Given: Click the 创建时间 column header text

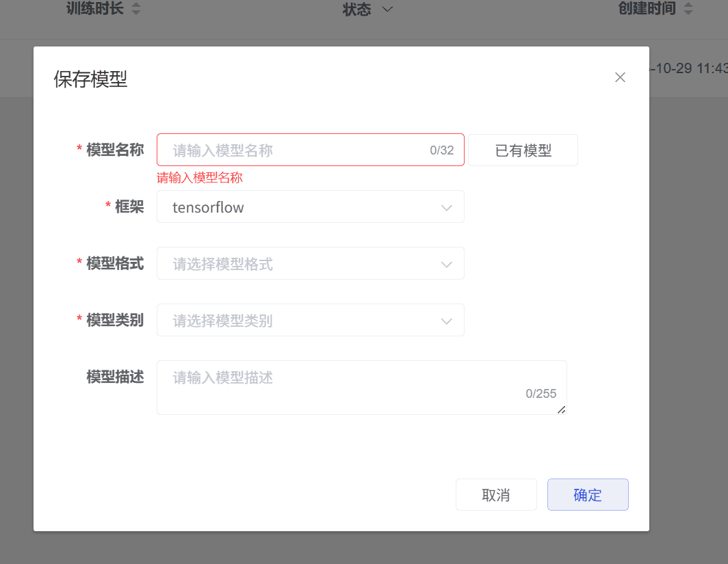Looking at the screenshot, I should click(x=647, y=9).
